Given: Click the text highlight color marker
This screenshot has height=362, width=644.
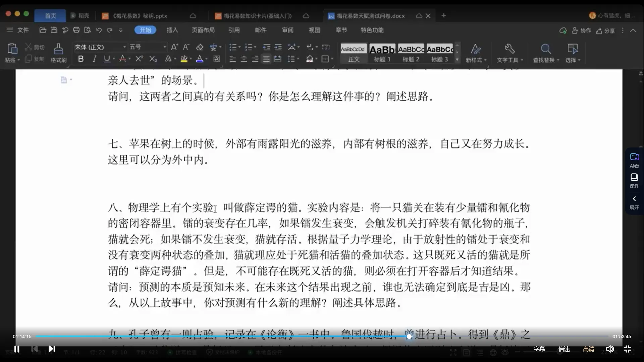Looking at the screenshot, I should pyautogui.click(x=184, y=59).
